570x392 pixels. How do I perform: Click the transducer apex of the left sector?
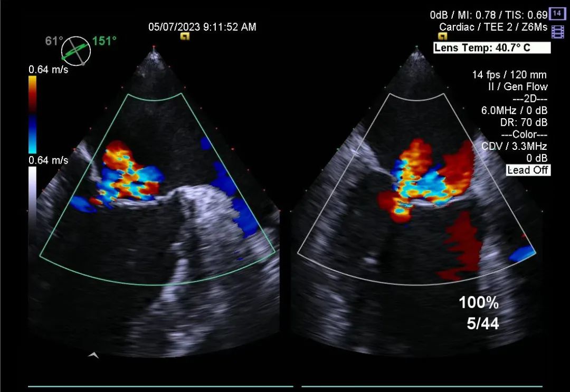[154, 47]
